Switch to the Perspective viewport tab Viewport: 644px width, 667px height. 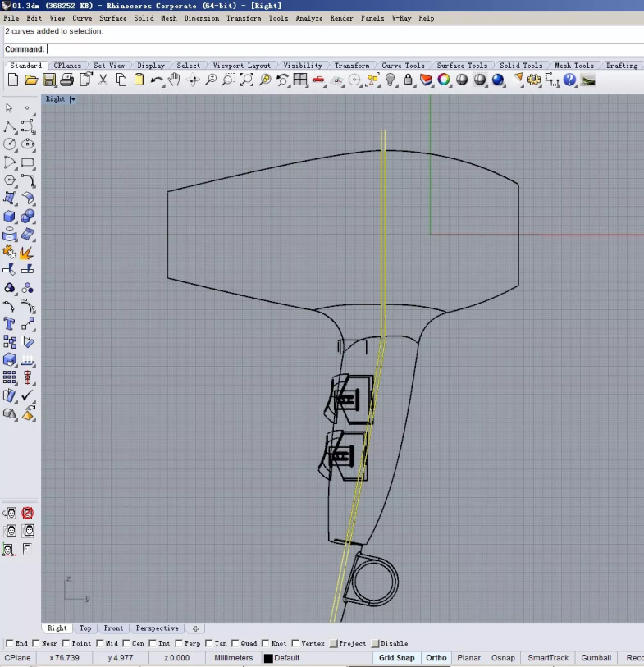(x=157, y=628)
